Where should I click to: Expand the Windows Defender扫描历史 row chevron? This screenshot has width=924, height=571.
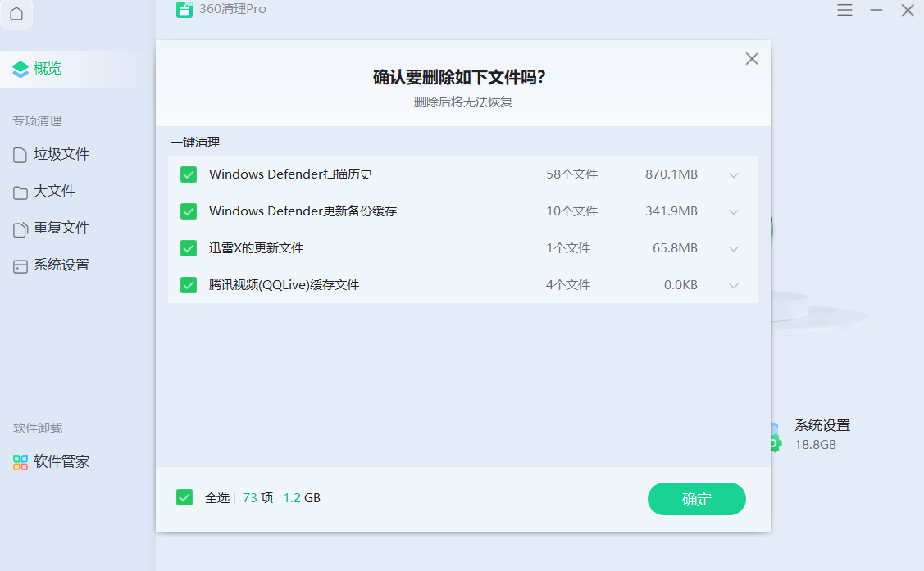(x=734, y=175)
